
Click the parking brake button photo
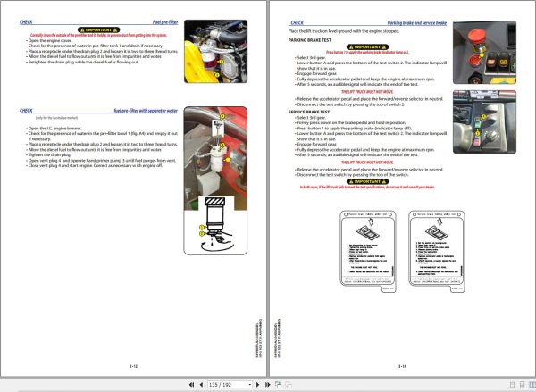tap(484, 53)
